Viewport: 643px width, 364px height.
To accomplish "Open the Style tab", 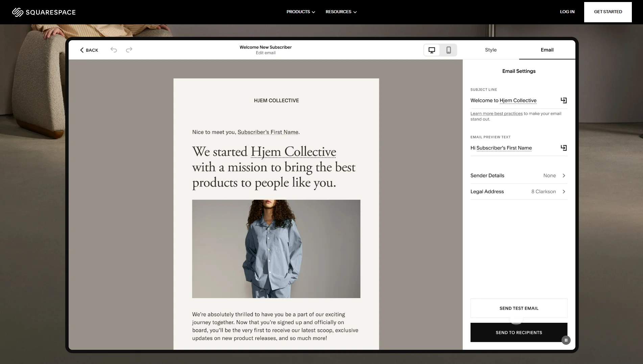I will point(491,50).
